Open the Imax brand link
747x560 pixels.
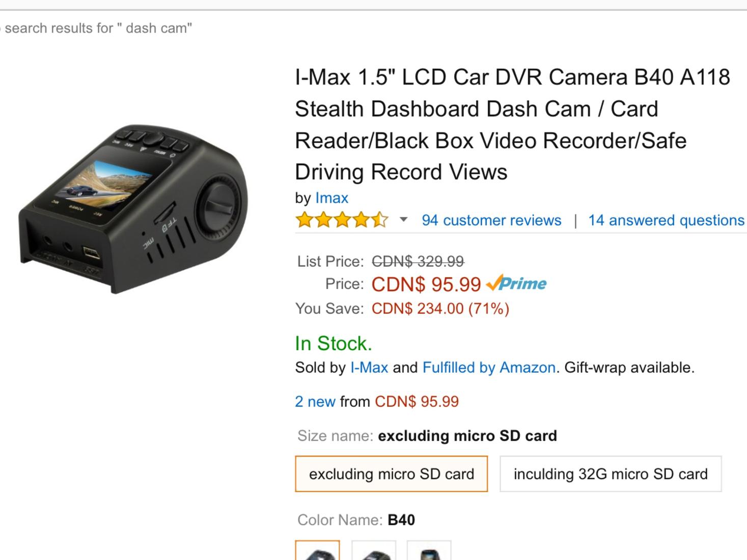tap(331, 198)
